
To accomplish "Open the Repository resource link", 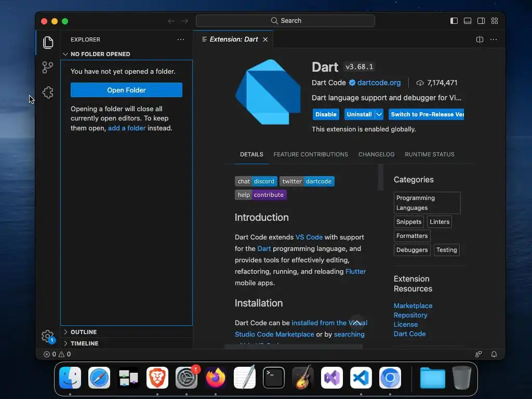I will point(410,315).
